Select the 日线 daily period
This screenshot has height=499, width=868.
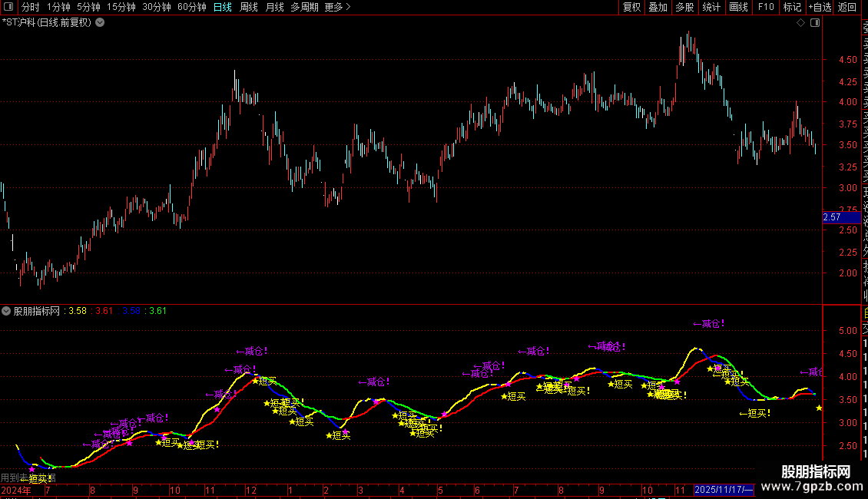click(x=223, y=7)
